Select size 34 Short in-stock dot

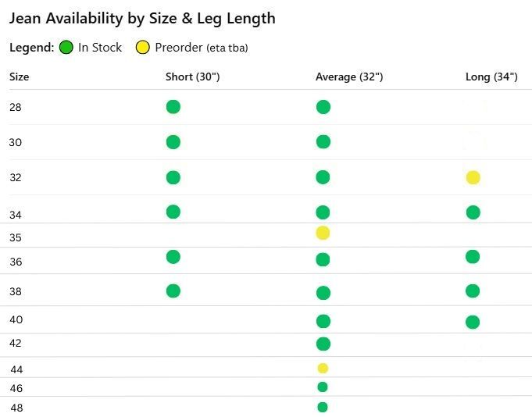pyautogui.click(x=173, y=212)
